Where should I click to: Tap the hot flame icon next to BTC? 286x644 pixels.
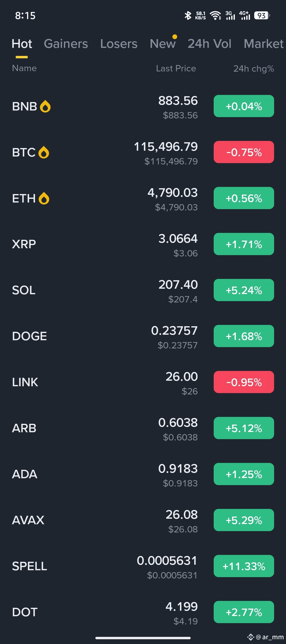pyautogui.click(x=44, y=153)
